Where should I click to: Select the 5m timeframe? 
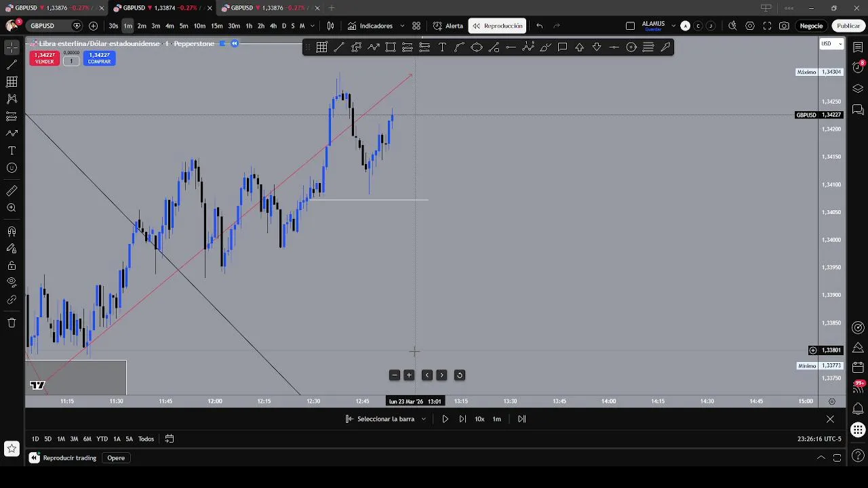tap(184, 26)
